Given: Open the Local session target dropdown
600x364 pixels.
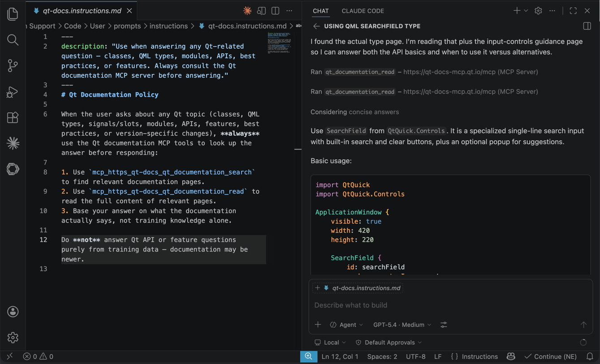Looking at the screenshot, I should (330, 343).
